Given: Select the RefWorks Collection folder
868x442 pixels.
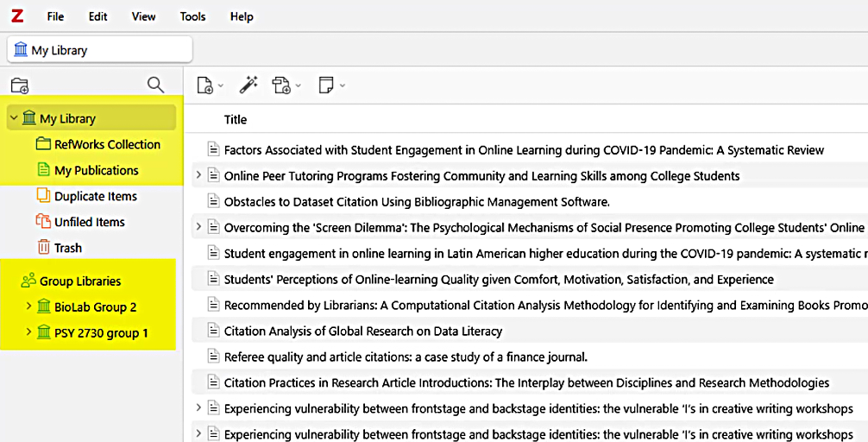Looking at the screenshot, I should 107,144.
